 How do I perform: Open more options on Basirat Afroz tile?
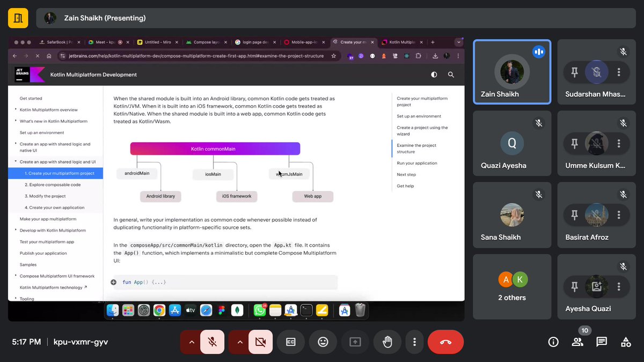pos(619,215)
